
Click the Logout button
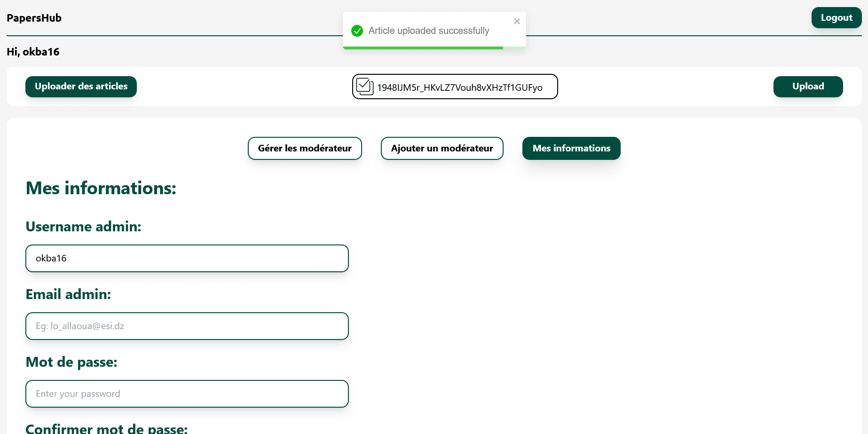(x=836, y=18)
